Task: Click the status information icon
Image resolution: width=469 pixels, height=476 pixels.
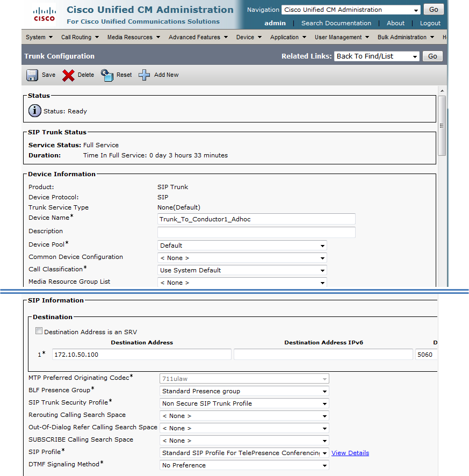Action: click(x=34, y=111)
